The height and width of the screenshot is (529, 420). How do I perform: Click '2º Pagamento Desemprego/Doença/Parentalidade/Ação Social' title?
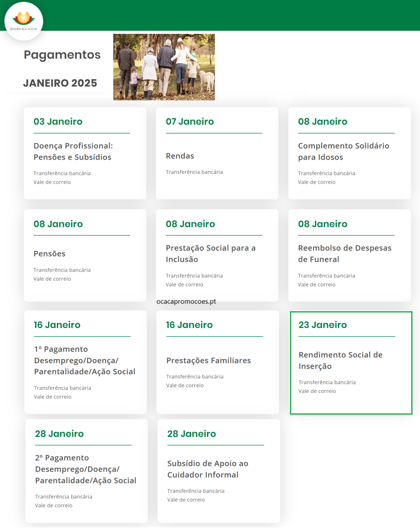(85, 469)
